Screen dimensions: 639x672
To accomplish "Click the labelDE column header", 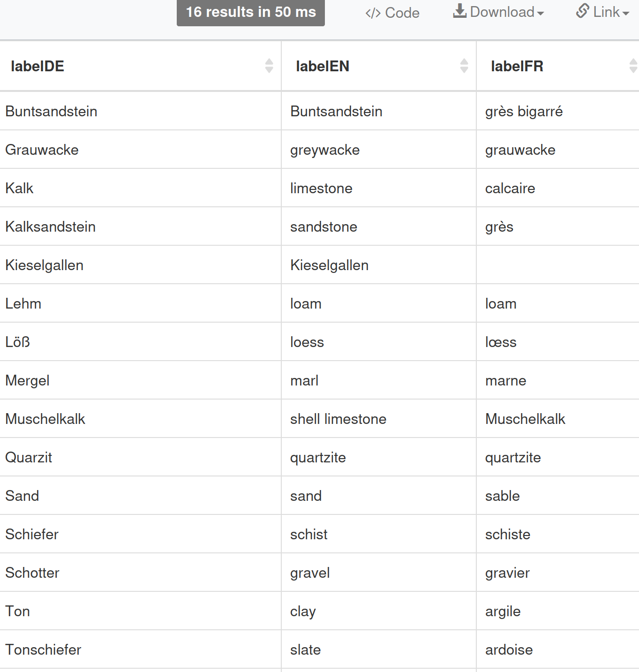I will click(x=38, y=66).
